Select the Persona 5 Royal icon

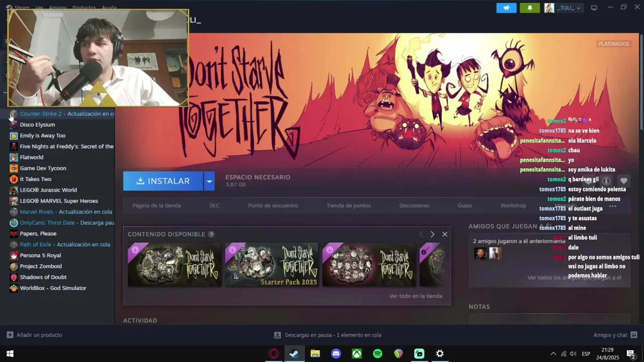[x=14, y=255]
